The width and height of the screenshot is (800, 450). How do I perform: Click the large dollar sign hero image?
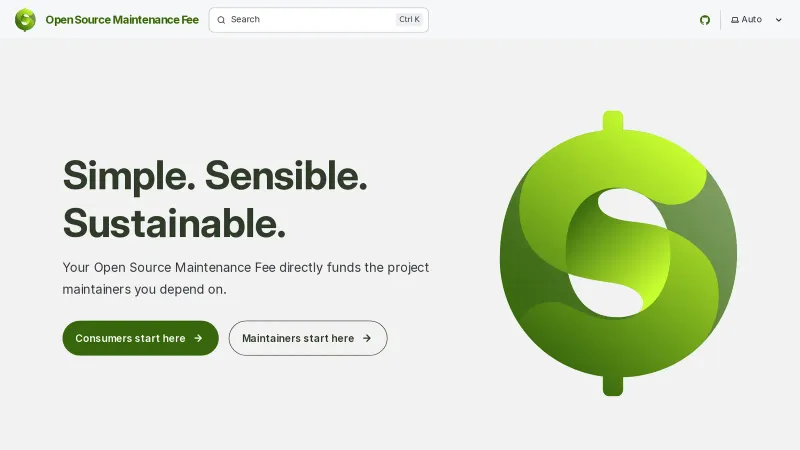tap(618, 253)
